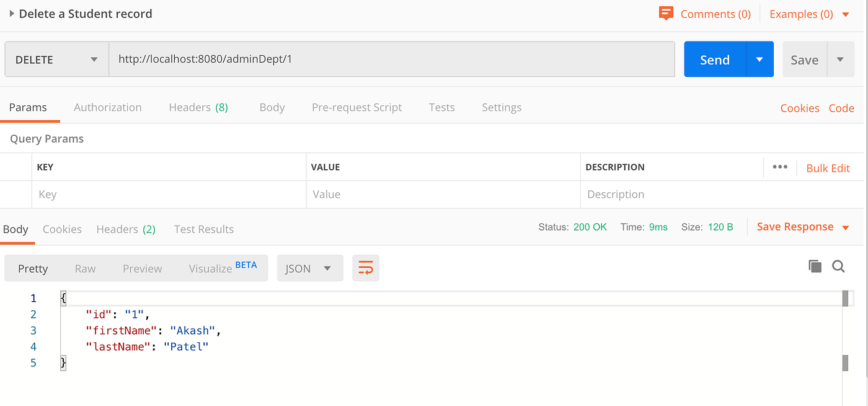Open the Comments panel icon

(666, 13)
